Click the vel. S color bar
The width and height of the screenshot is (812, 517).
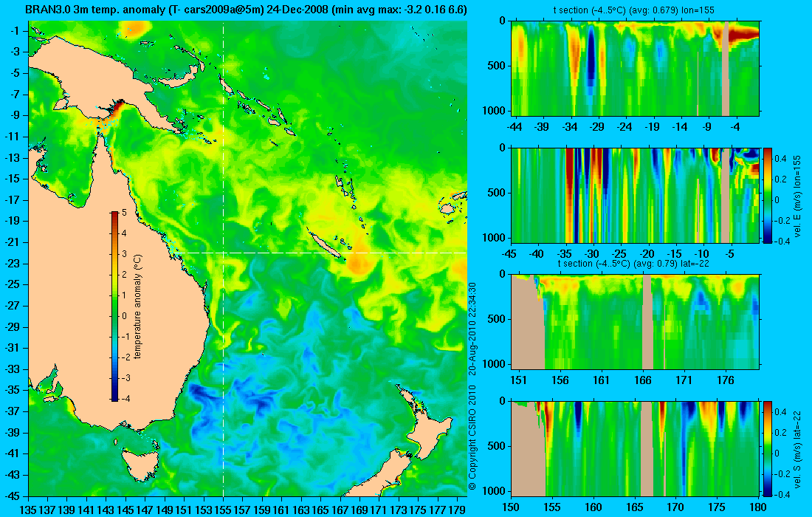pyautogui.click(x=767, y=448)
